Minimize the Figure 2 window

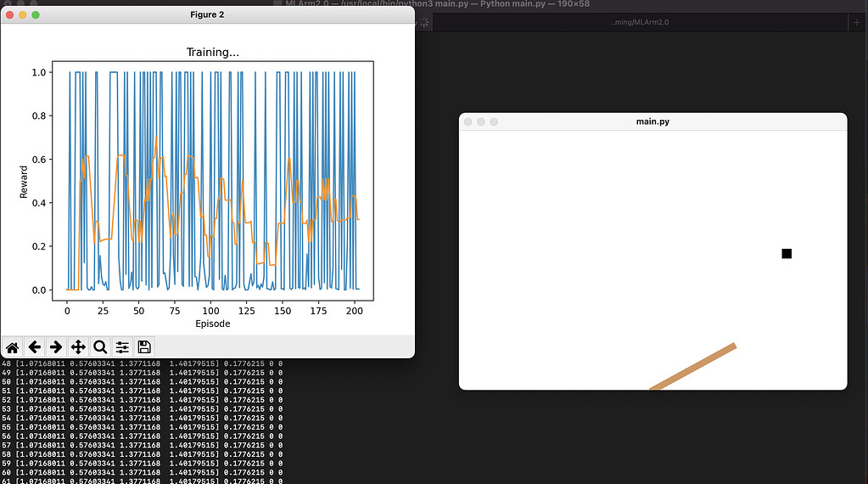(23, 14)
